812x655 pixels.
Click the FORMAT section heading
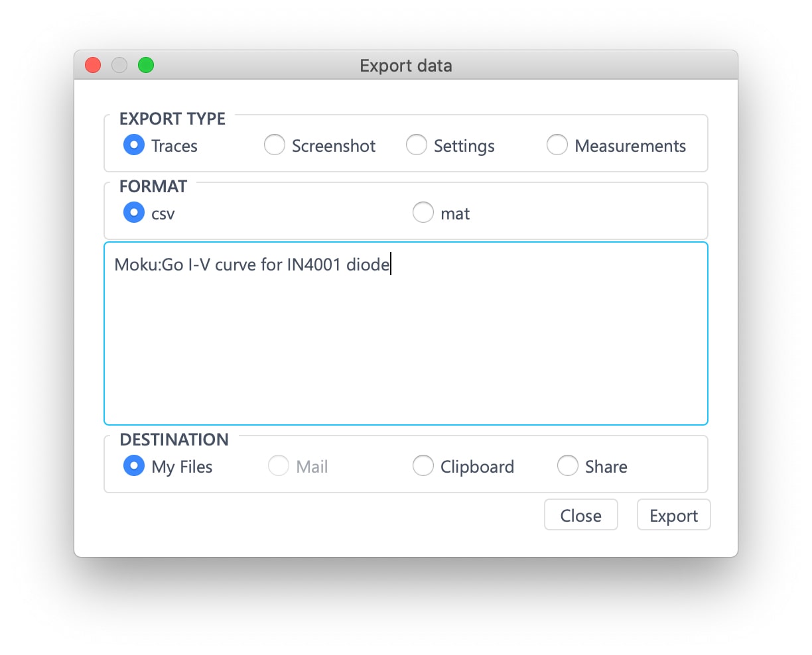pos(153,186)
